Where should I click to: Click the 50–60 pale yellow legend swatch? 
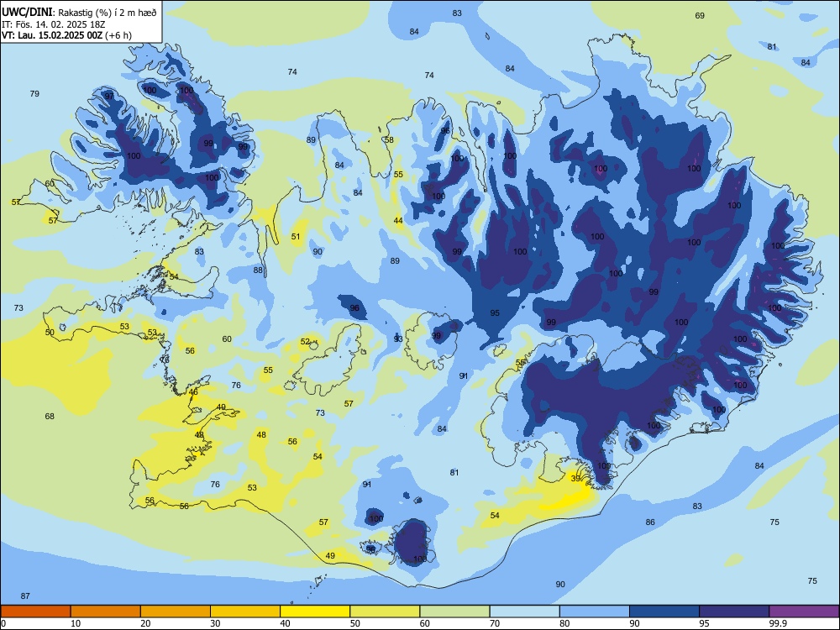385,612
